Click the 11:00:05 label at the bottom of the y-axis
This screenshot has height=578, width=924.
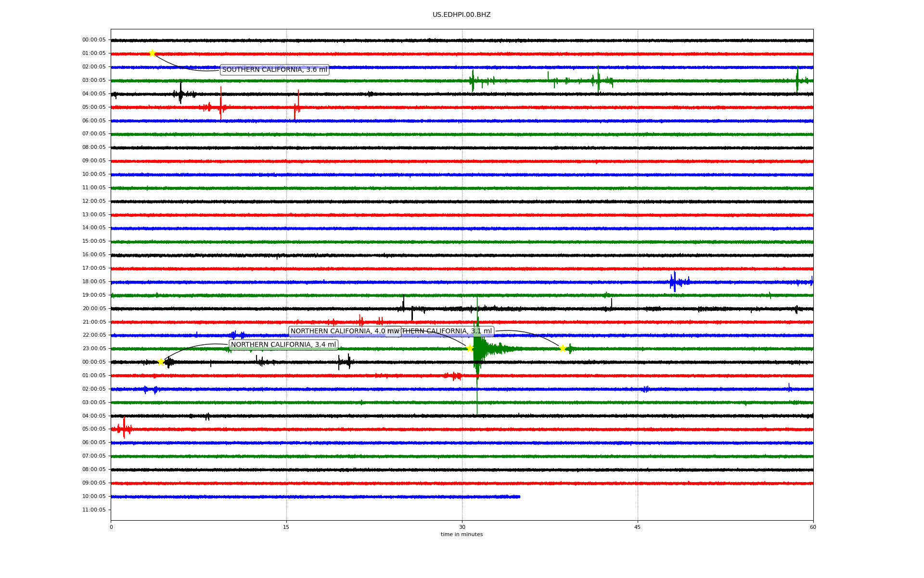[94, 510]
